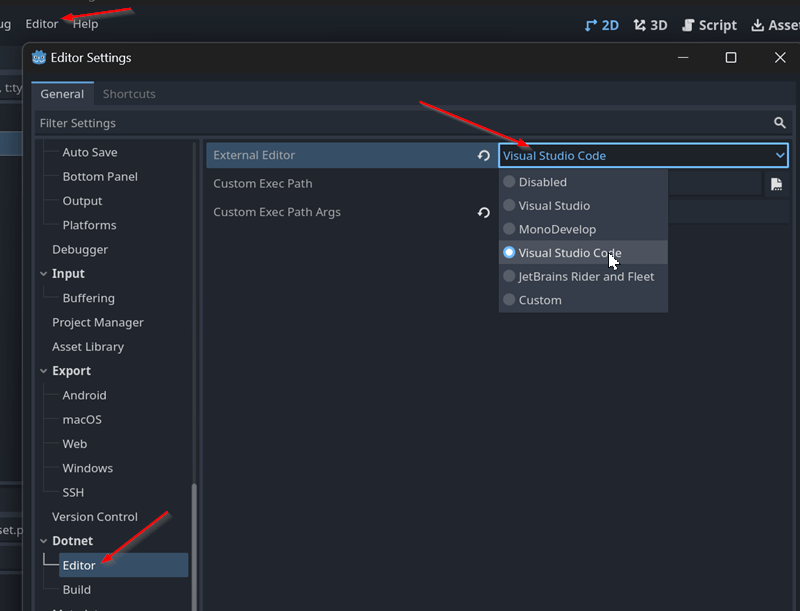This screenshot has width=800, height=611.
Task: Select Auto Save settings category
Action: 90,152
